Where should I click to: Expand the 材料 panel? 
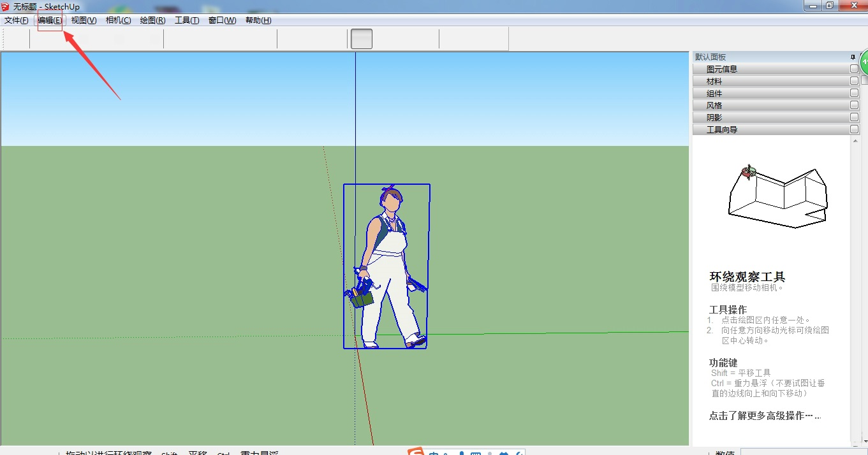tap(776, 82)
